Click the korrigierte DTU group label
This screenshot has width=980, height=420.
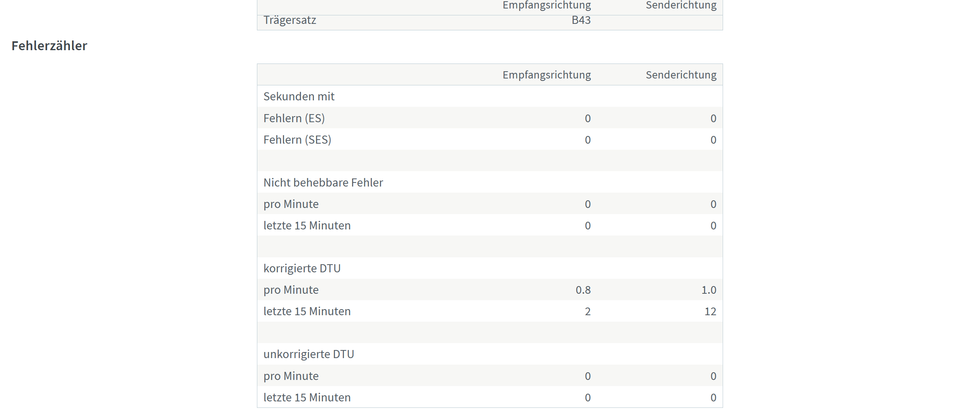[x=302, y=268]
